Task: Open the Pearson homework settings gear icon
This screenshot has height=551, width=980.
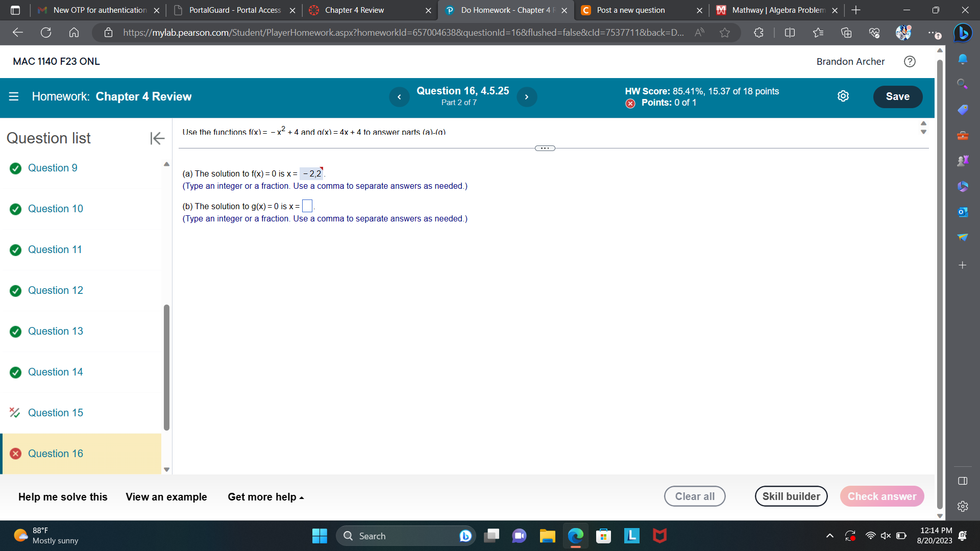Action: (843, 96)
